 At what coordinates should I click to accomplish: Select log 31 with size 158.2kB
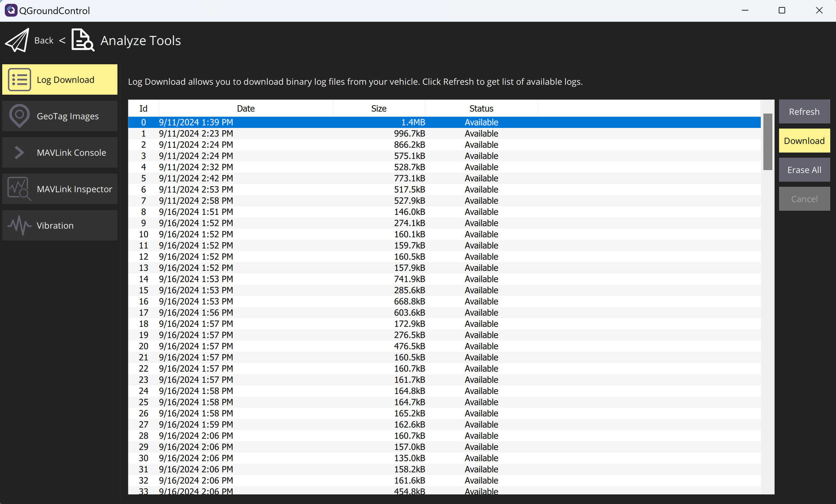[x=444, y=469]
